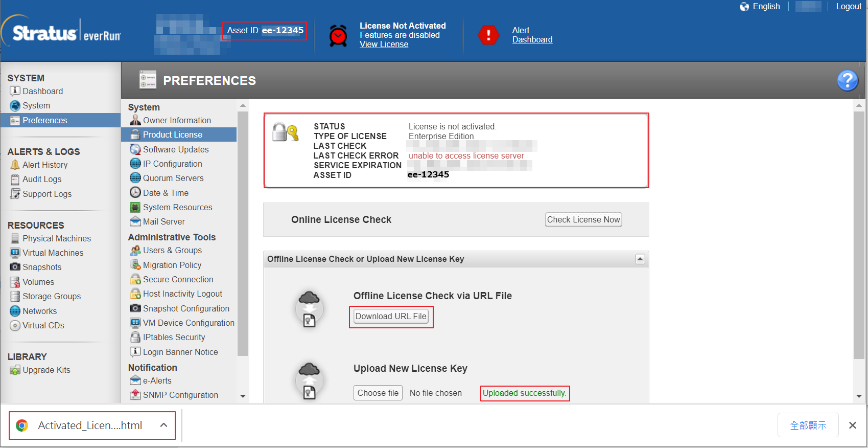This screenshot has width=868, height=448.
Task: Open IP Configuration preferences
Action: [172, 164]
